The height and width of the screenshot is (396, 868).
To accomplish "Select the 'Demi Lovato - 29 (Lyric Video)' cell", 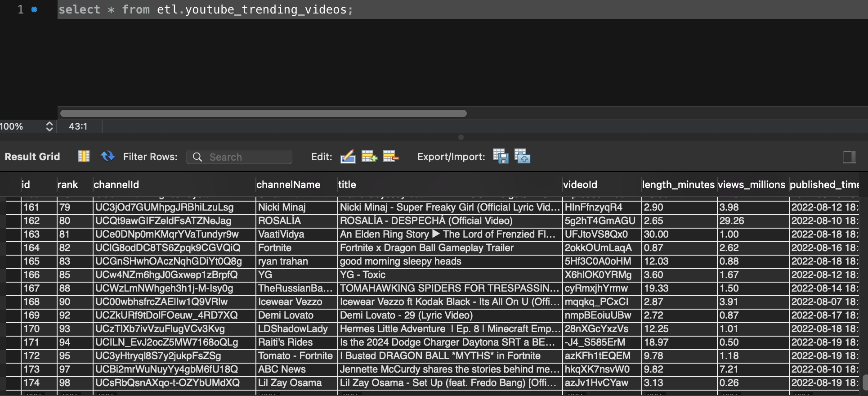I will click(450, 315).
